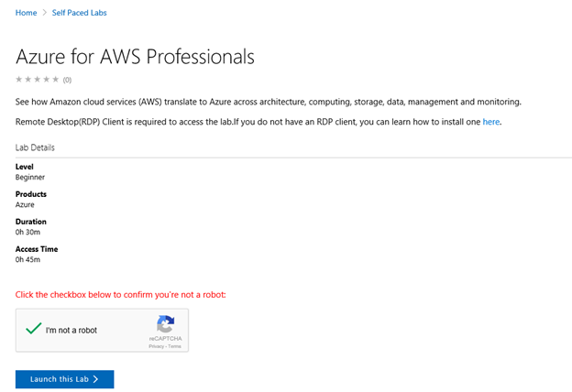Viewport: 572px width, 392px height.
Task: Click the breadcrumb chevron separator
Action: click(45, 13)
